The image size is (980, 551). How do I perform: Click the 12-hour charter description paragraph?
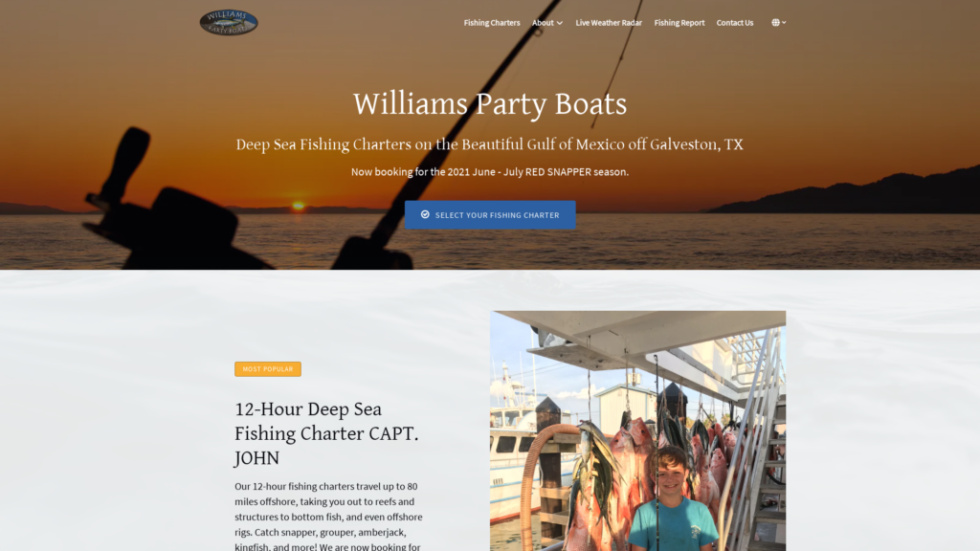329,516
